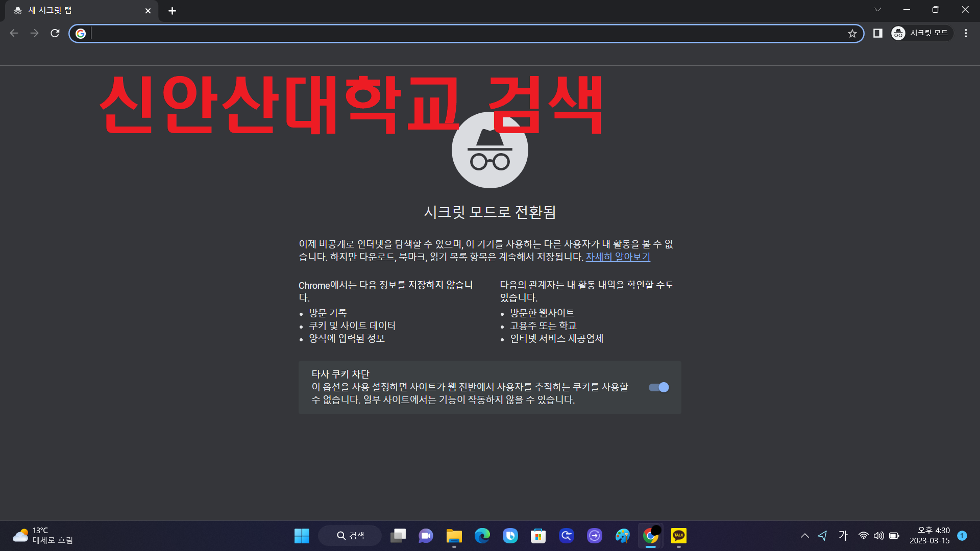980x551 pixels.
Task: Click the location arrow tray icon
Action: pyautogui.click(x=822, y=536)
